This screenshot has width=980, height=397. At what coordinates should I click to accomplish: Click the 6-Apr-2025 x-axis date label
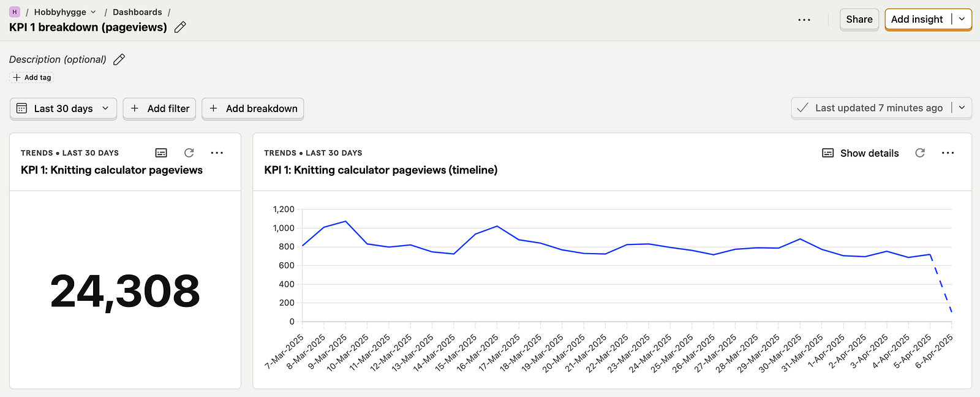pos(935,350)
